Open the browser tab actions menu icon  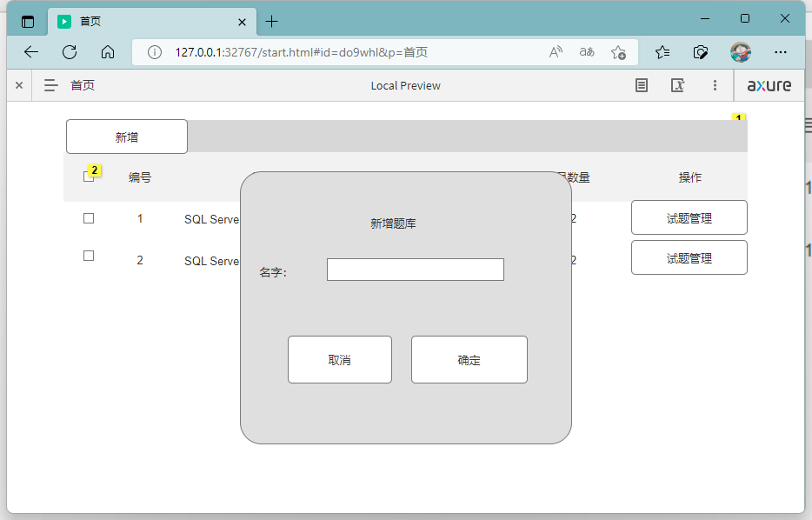pos(28,22)
